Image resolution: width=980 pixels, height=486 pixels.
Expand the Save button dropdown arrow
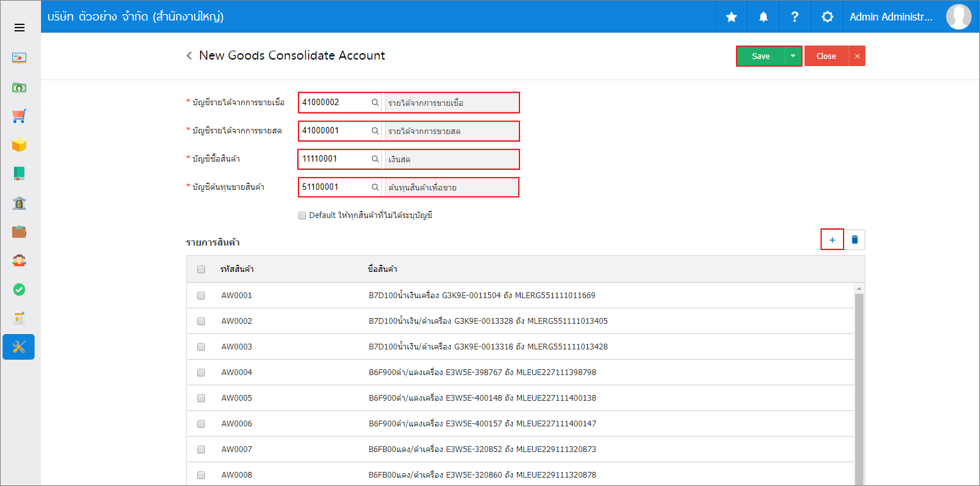coord(793,56)
